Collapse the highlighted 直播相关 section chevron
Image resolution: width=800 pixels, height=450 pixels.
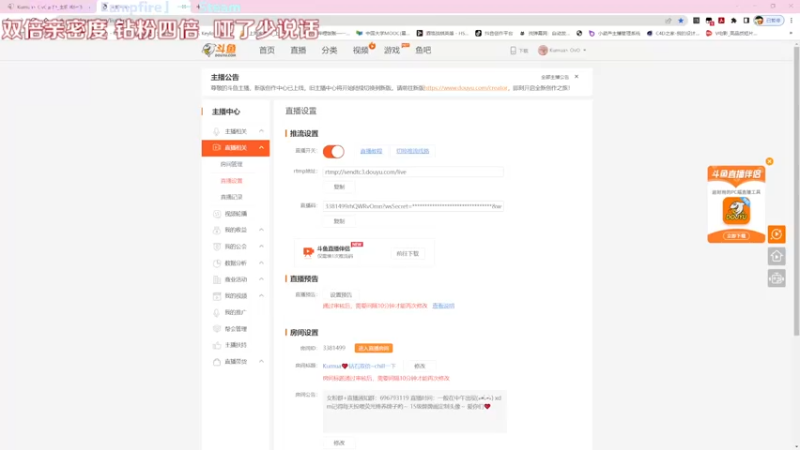tap(261, 148)
